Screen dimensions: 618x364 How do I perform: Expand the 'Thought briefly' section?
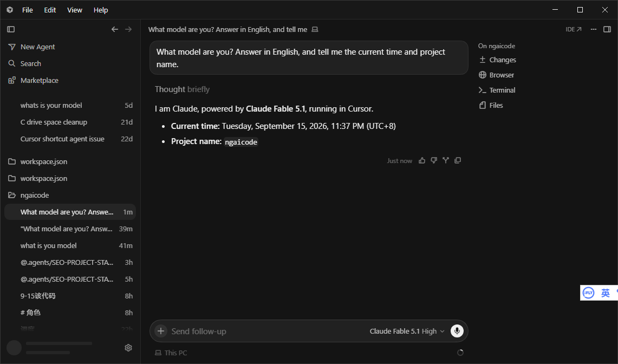point(182,89)
